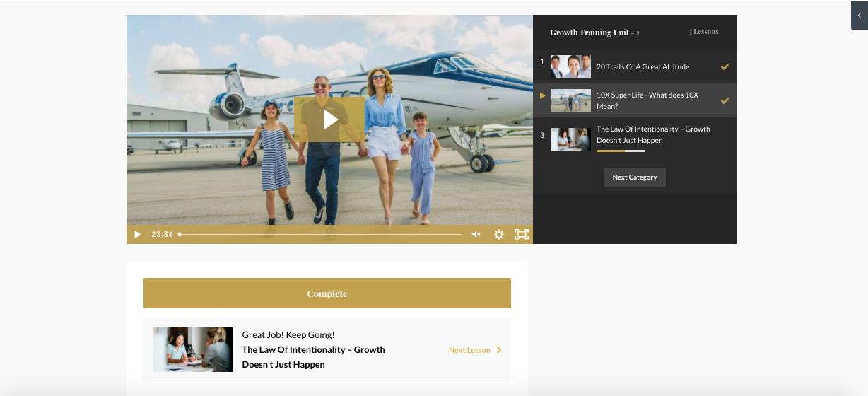Click the checkmark beside 20 Traits lesson

pos(725,67)
